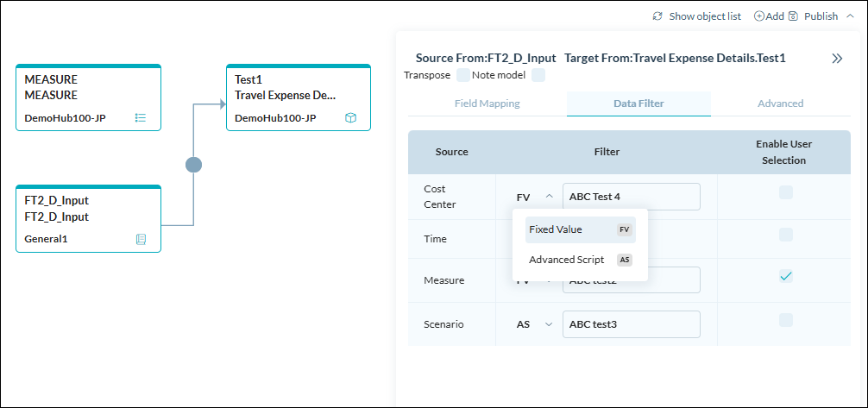
Task: Click the Filter column header
Action: click(607, 152)
